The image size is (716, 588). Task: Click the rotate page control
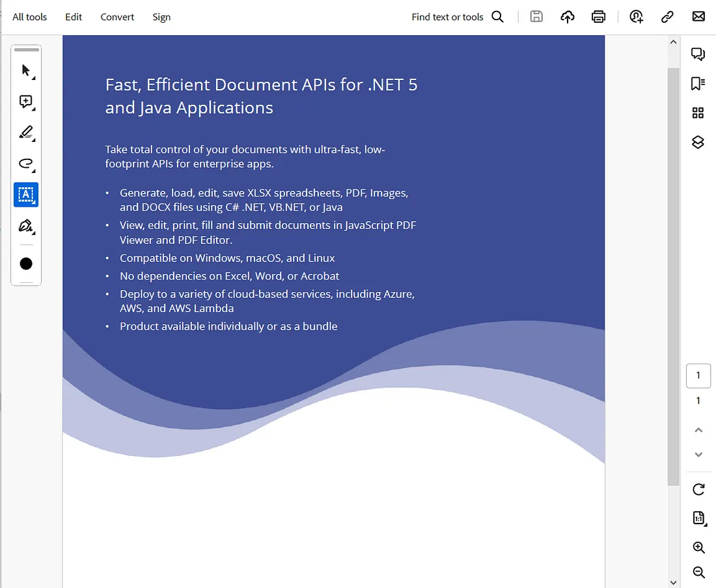[x=698, y=489]
